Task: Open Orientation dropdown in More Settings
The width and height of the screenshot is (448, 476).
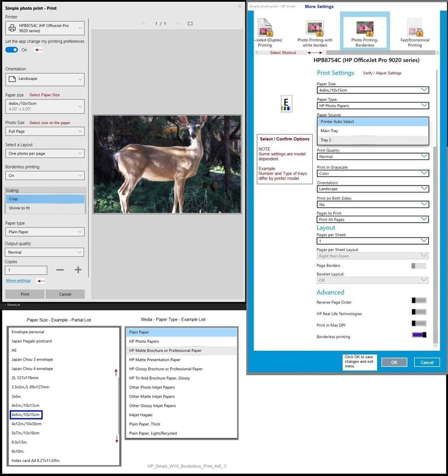Action: coord(373,188)
